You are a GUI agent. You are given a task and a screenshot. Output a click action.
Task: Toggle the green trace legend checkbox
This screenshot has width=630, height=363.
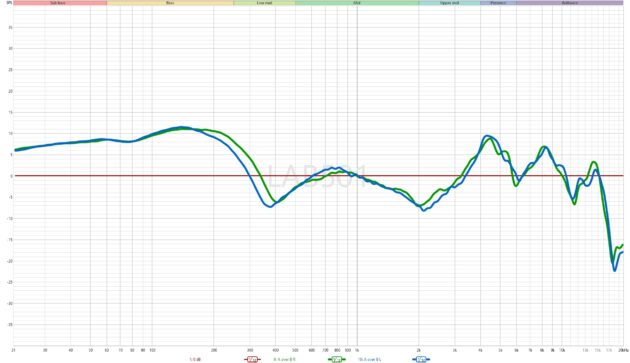coord(336,359)
